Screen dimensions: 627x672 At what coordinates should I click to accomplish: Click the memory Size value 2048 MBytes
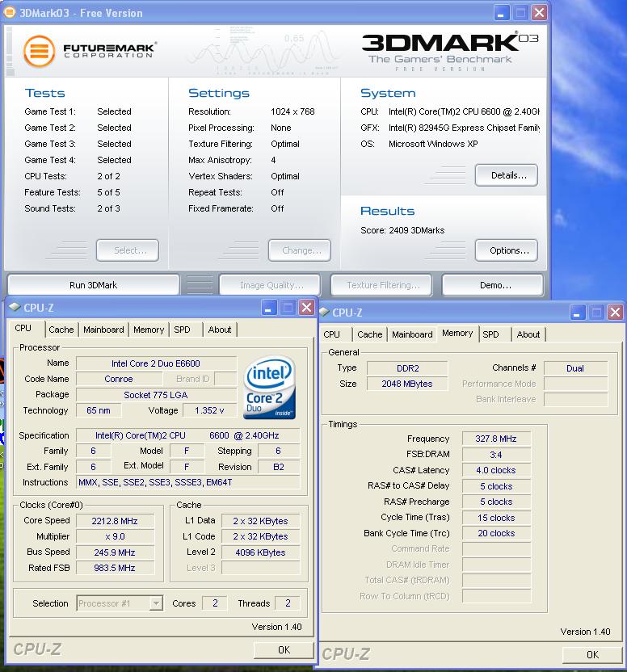tap(407, 384)
